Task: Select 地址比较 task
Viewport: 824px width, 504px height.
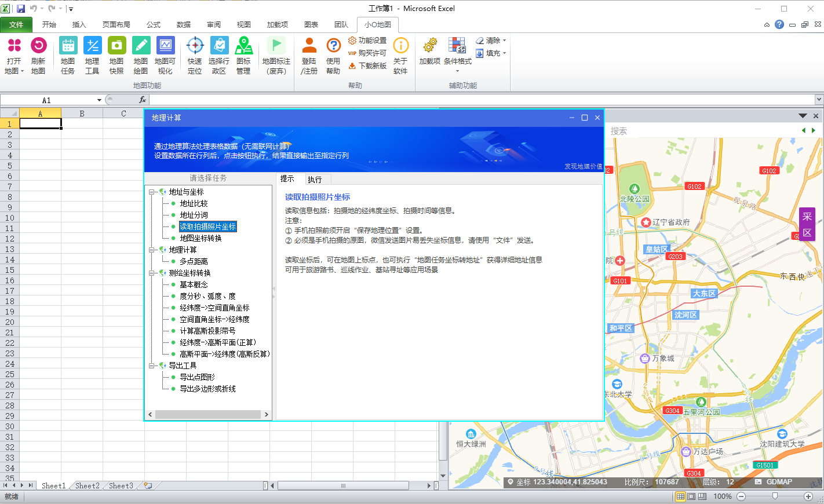Action: (194, 203)
